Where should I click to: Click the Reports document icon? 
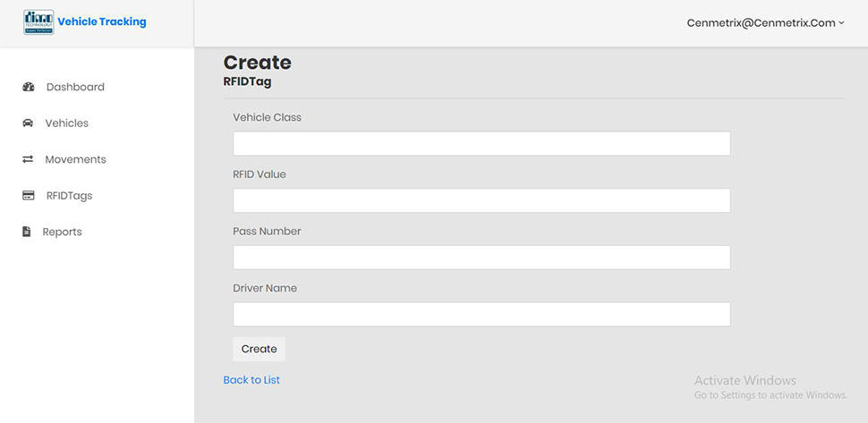(27, 232)
